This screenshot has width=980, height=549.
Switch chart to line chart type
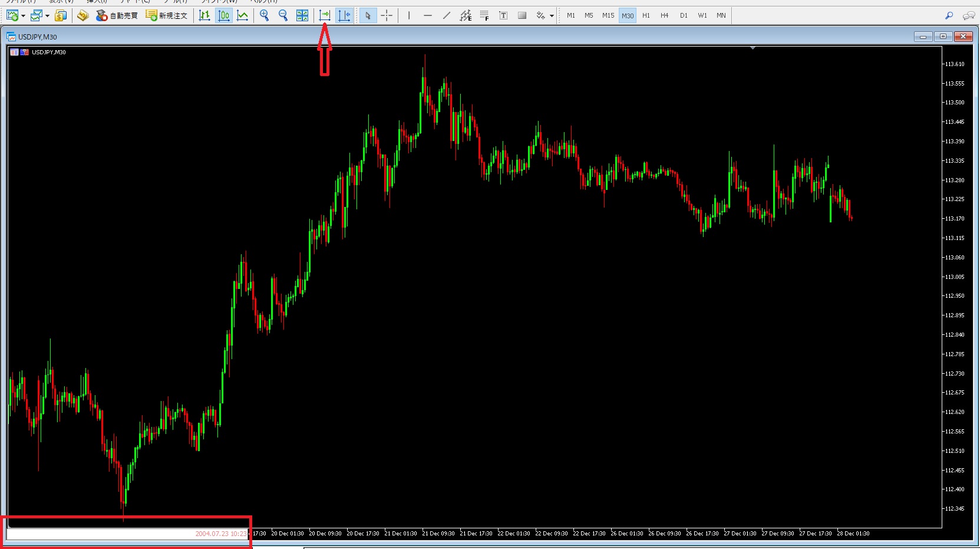pyautogui.click(x=242, y=15)
